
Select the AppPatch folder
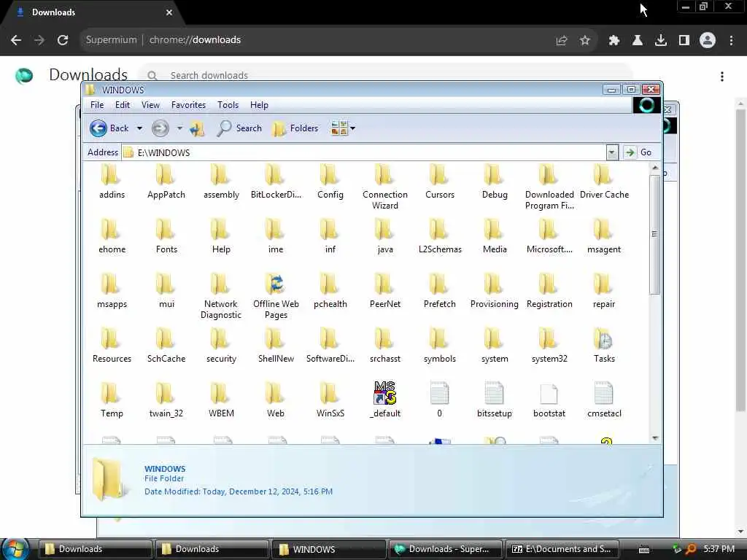click(166, 182)
